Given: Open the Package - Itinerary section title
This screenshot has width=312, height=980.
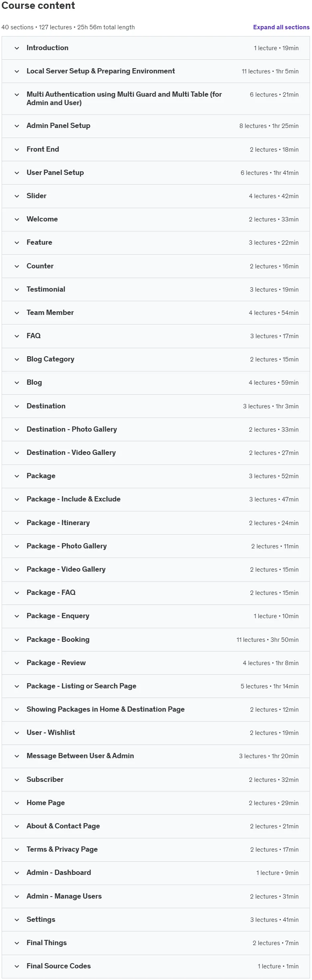Looking at the screenshot, I should coord(58,523).
